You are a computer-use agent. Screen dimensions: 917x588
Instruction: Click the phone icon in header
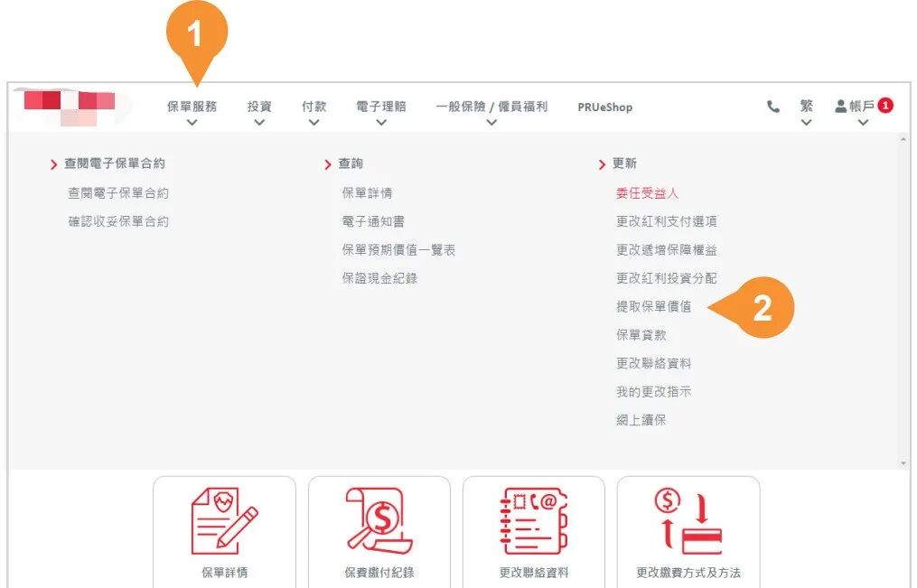[x=773, y=107]
